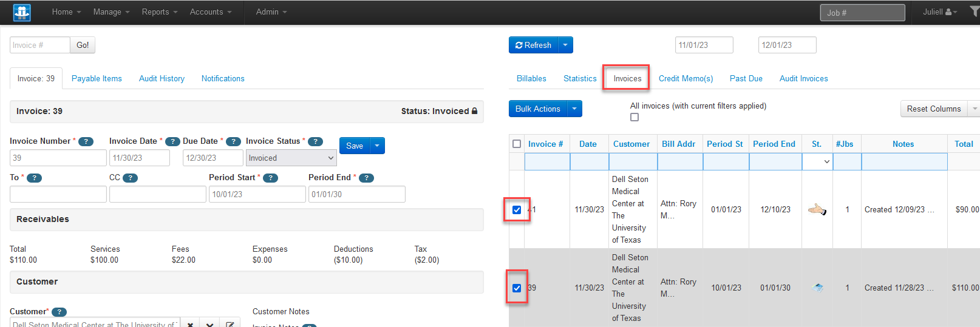The image size is (980, 327).
Task: Click the help icon next to Period End
Action: [x=366, y=178]
